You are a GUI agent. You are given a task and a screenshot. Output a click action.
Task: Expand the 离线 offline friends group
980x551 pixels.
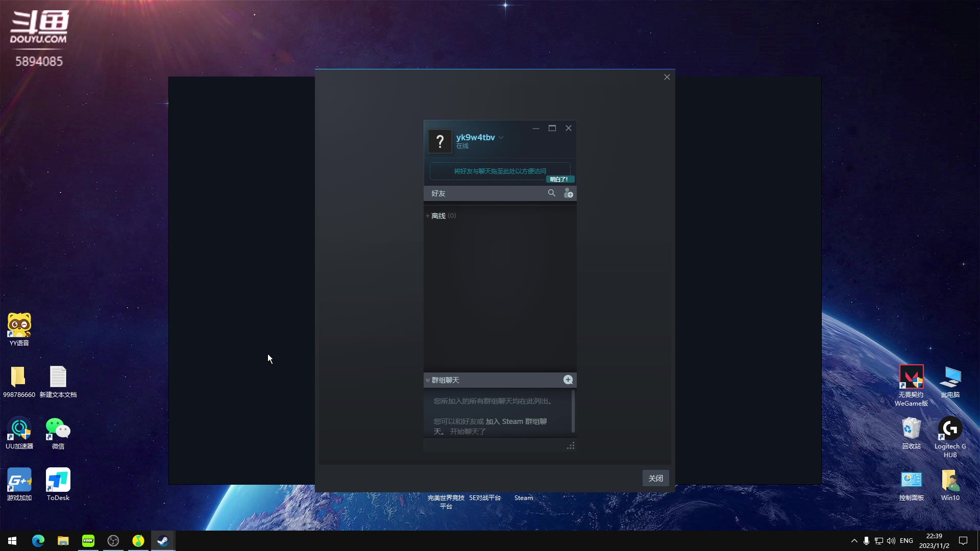coord(441,216)
